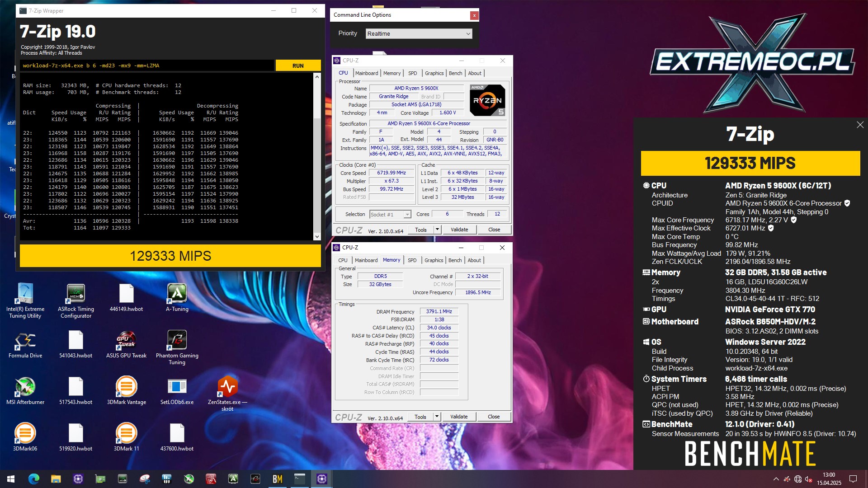Viewport: 868px width, 488px height.
Task: Expand Tools arrow in lower CPU-Z window
Action: coord(437,417)
